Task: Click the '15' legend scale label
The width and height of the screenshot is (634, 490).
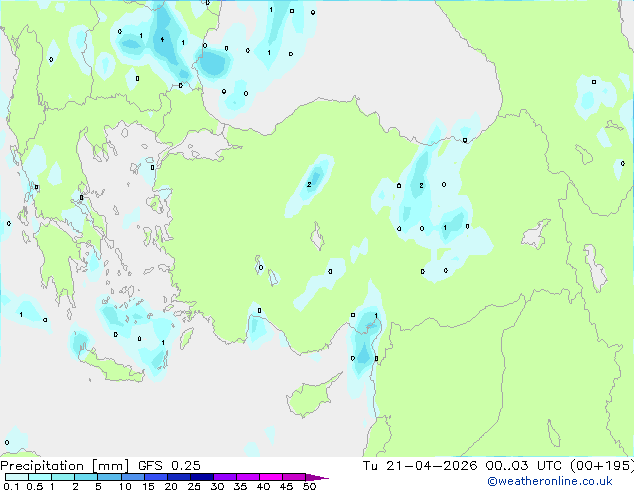Action: [148, 486]
